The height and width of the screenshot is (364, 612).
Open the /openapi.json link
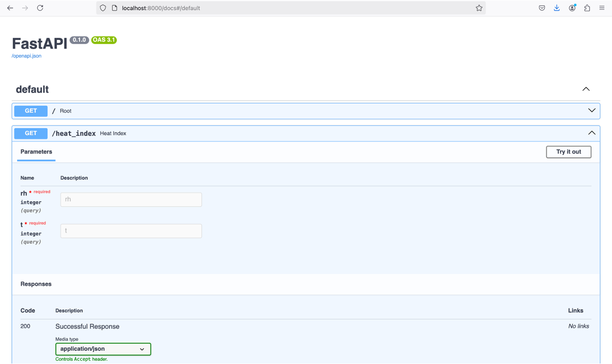[26, 56]
